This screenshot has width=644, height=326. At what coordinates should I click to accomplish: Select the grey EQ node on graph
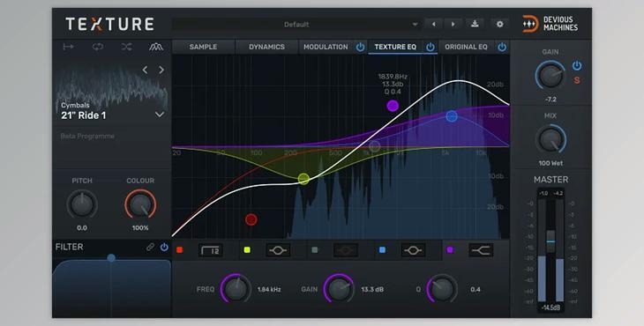[x=374, y=146]
